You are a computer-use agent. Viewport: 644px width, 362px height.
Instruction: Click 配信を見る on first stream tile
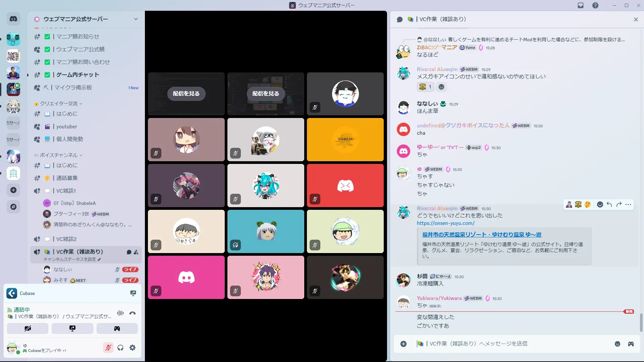click(x=186, y=94)
